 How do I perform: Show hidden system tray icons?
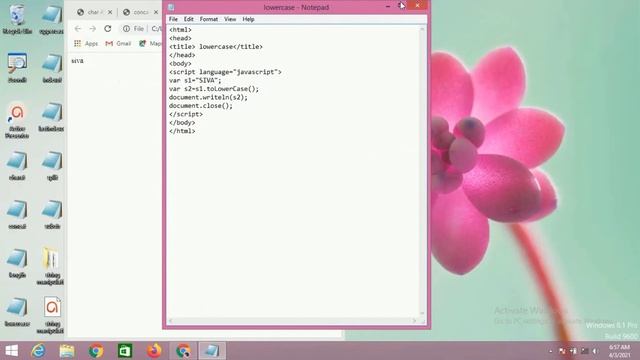[551, 351]
